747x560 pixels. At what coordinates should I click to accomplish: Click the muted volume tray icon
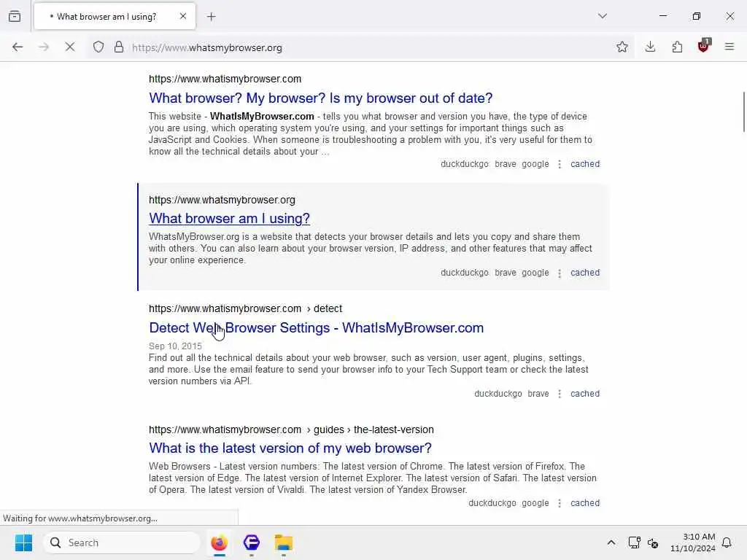[x=653, y=542]
